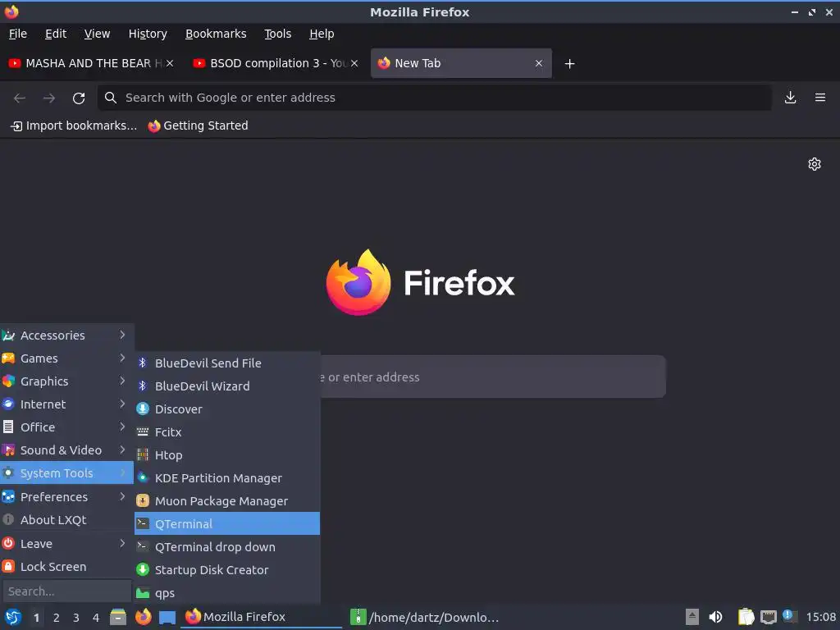Open Htop system monitor

coord(227,454)
